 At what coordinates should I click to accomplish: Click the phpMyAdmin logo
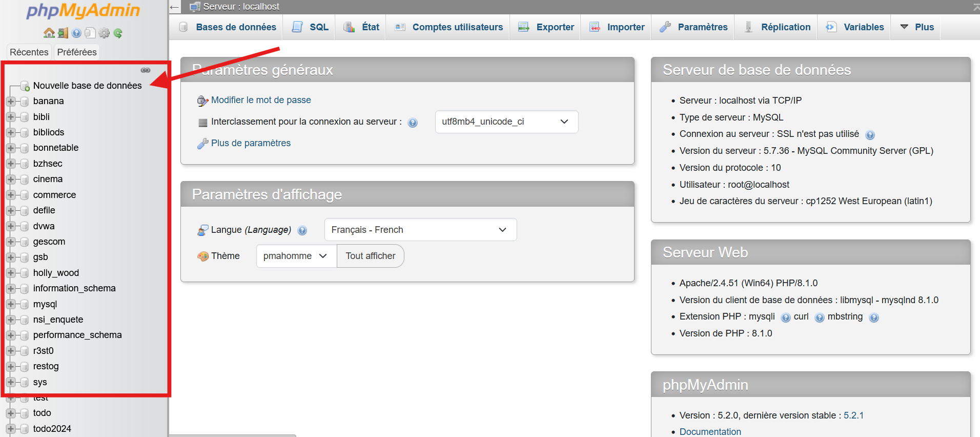83,10
